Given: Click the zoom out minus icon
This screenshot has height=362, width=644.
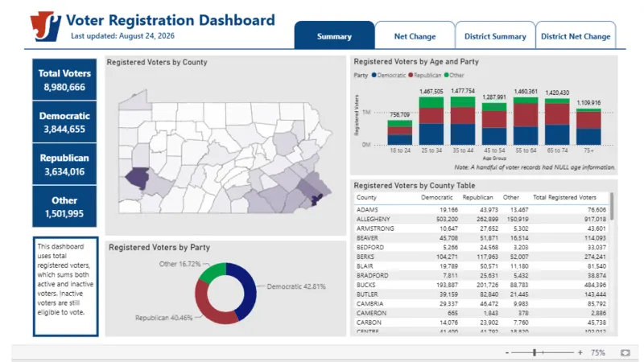Looking at the screenshot, I should click(x=507, y=352).
